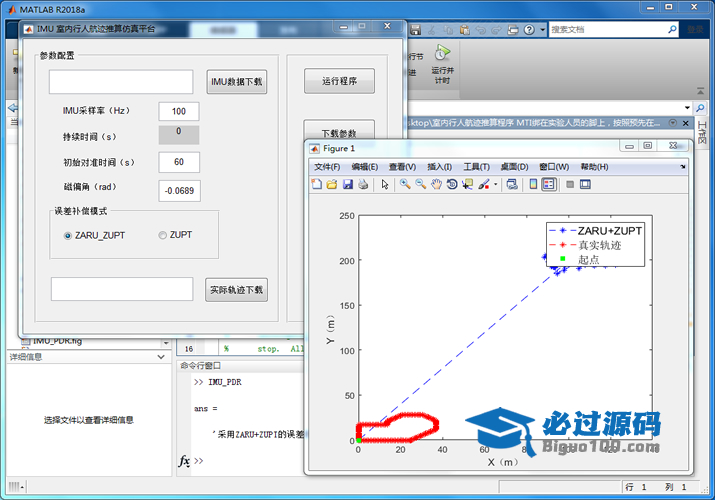This screenshot has height=500, width=715.
Task: Click the actual trajectory file path field
Action: point(122,289)
